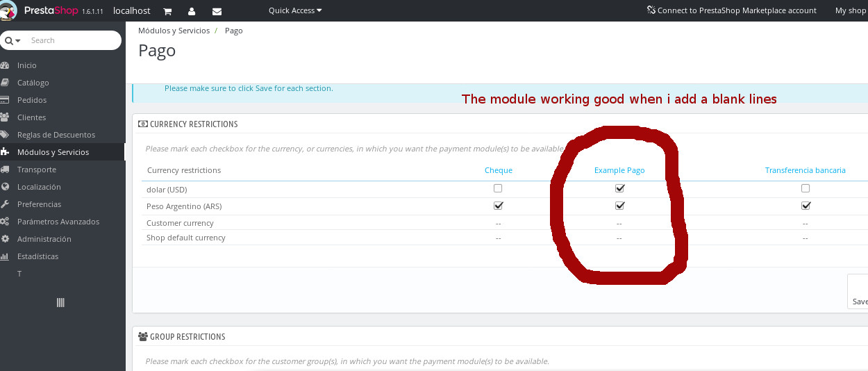The image size is (868, 371).
Task: Click the Example Pago column link
Action: 619,170
